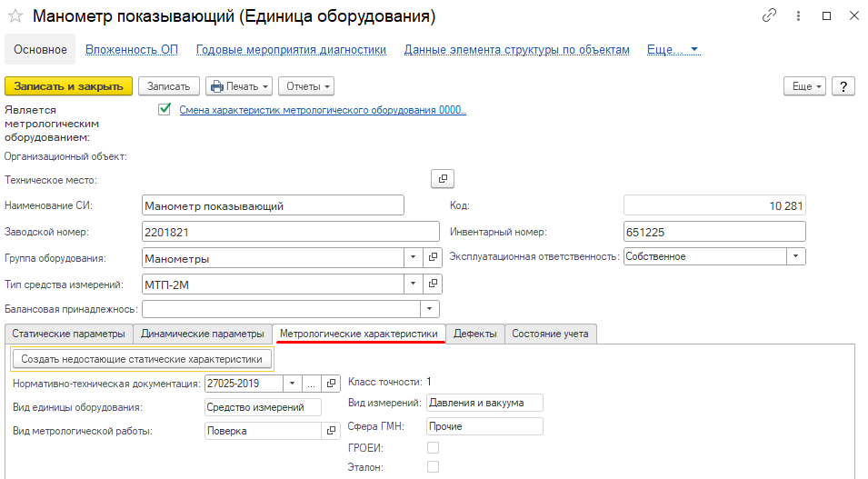The height and width of the screenshot is (479, 868).
Task: Open help with the question mark button
Action: point(844,86)
